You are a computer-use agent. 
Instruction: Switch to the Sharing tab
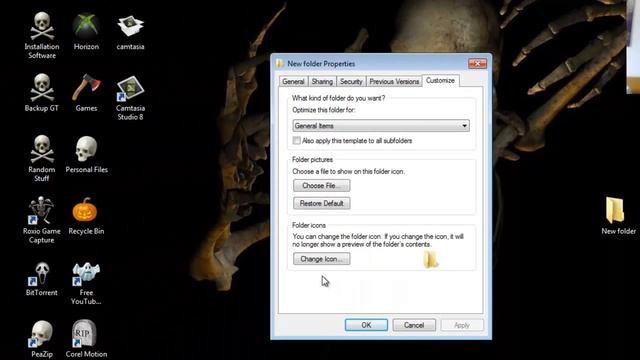coord(322,82)
